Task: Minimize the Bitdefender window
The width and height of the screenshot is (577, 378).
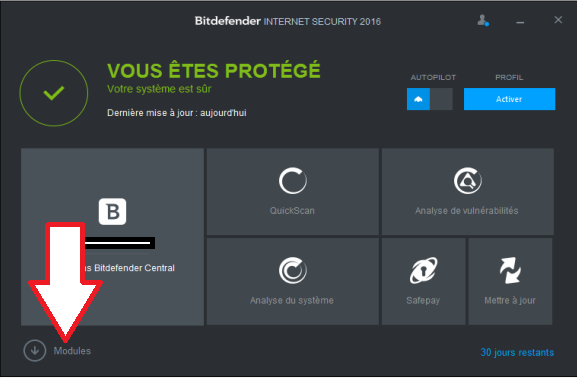Action: coord(520,22)
